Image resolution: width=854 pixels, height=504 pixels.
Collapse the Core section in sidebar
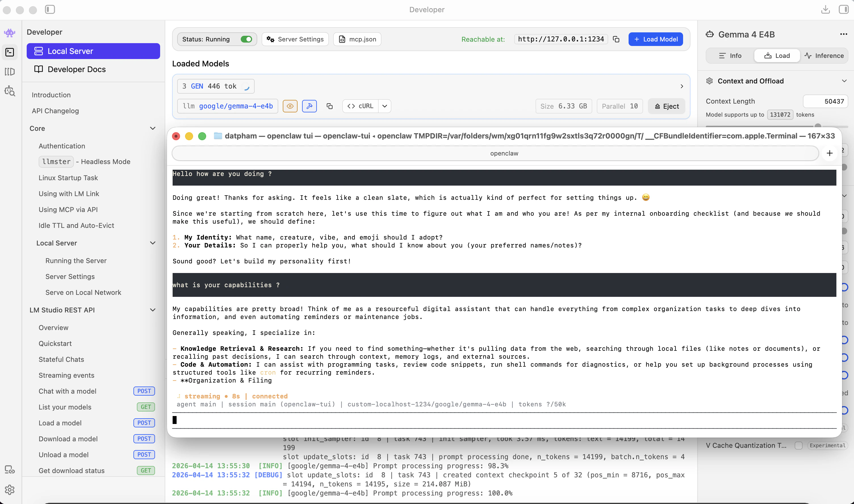[x=153, y=128]
